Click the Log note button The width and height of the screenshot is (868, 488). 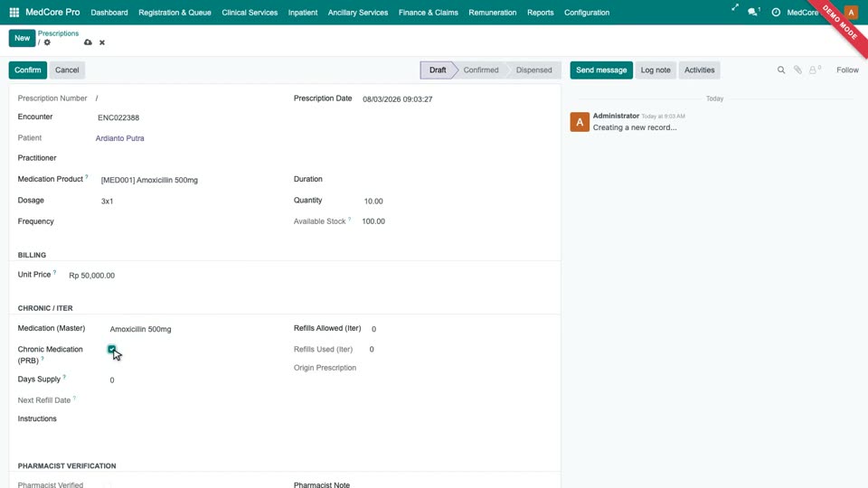656,70
